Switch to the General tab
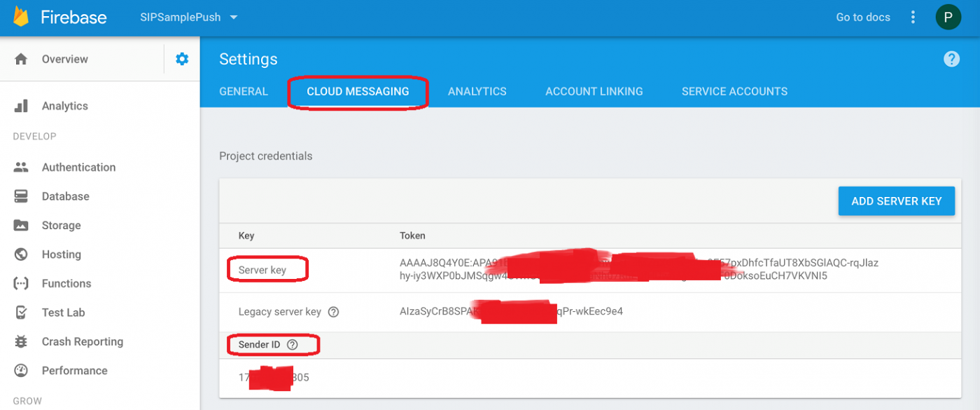The height and width of the screenshot is (410, 980). point(244,92)
